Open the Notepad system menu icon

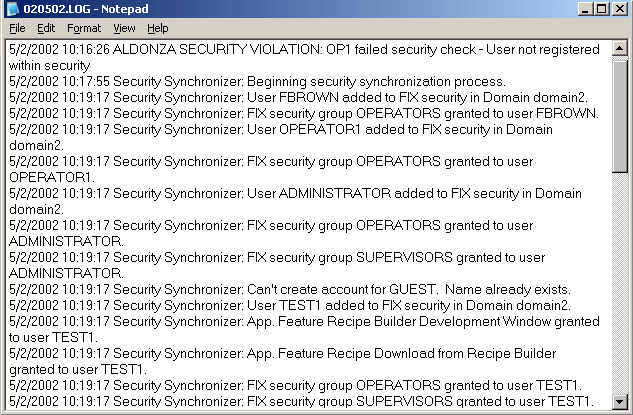pyautogui.click(x=13, y=9)
